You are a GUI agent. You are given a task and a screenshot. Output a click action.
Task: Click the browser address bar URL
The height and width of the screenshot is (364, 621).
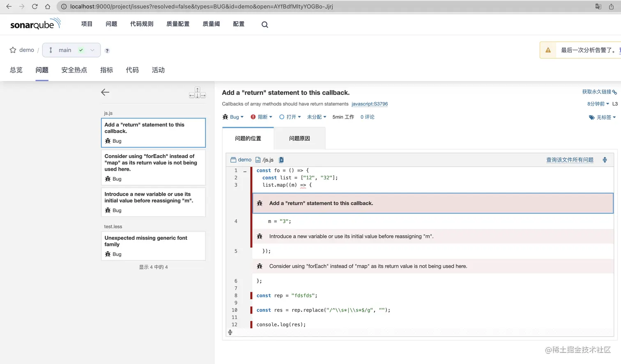(201, 7)
